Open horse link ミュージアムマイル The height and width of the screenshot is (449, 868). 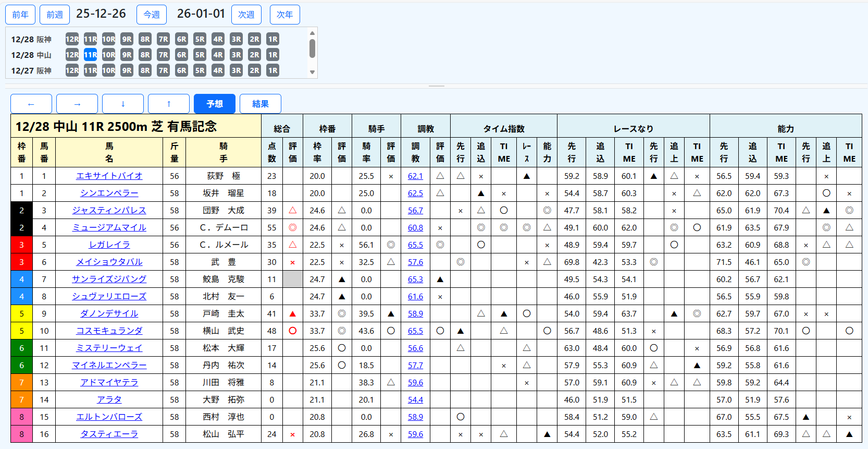[x=109, y=227]
